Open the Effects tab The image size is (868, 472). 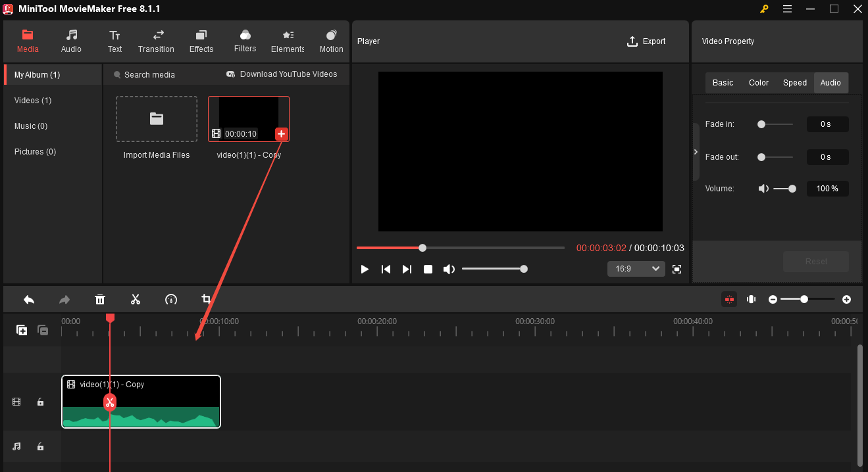(201, 41)
